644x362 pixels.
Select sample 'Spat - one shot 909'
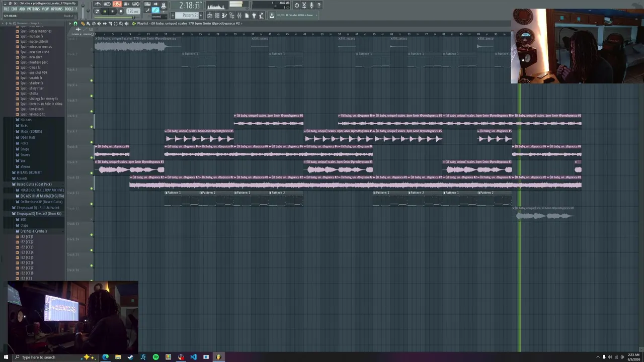click(34, 73)
